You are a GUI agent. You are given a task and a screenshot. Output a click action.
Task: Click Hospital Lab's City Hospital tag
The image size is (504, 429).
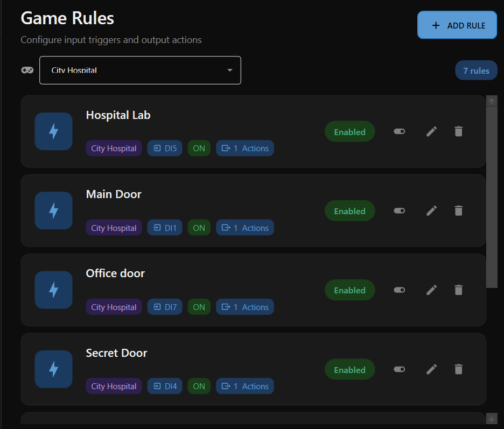[x=114, y=148]
